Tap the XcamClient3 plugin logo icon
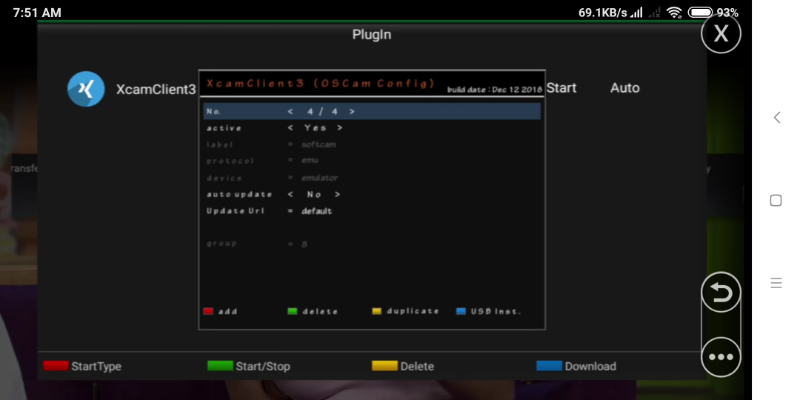 (x=86, y=89)
